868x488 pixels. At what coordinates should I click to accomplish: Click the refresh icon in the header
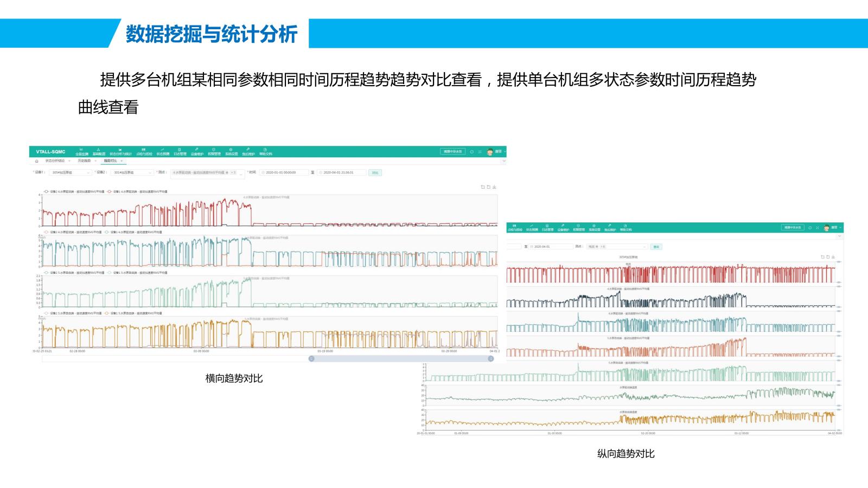[x=472, y=152]
